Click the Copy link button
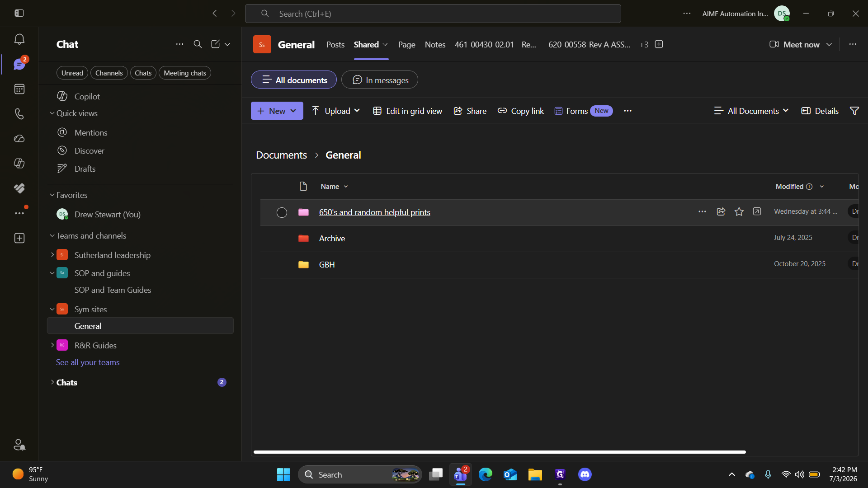868x488 pixels. [x=521, y=111]
